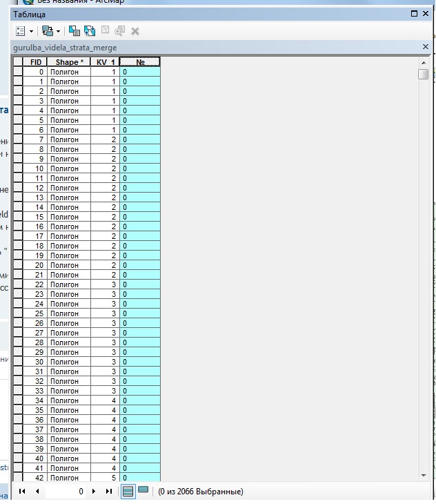Click the KV_1 cell of FID 21
This screenshot has height=504, width=436.
pyautogui.click(x=106, y=275)
